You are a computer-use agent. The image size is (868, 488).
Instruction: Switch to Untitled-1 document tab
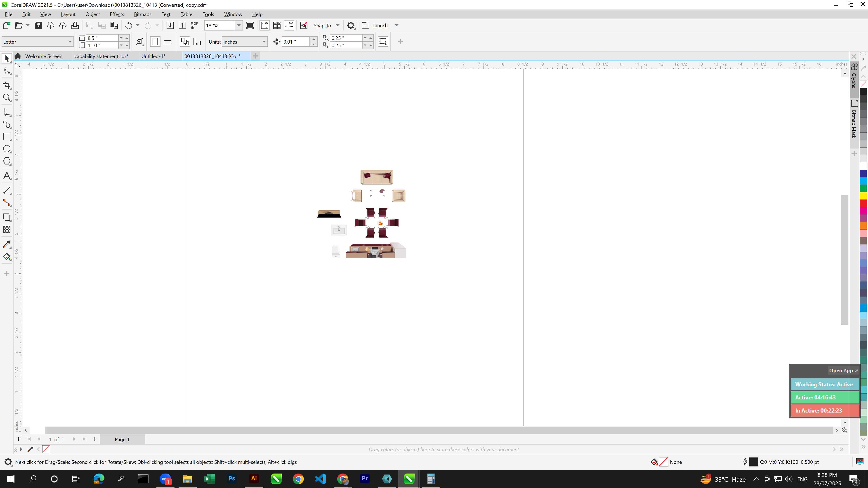click(153, 56)
